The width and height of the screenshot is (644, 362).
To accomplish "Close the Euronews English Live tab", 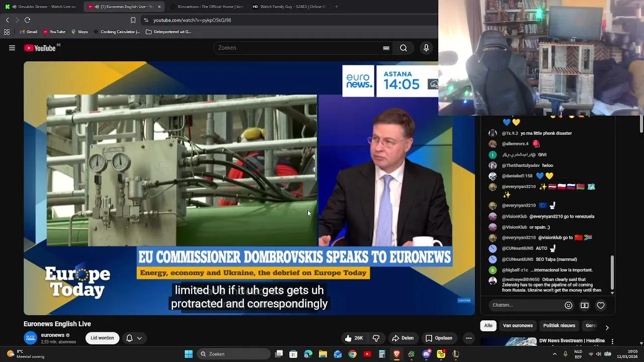I will point(159,7).
